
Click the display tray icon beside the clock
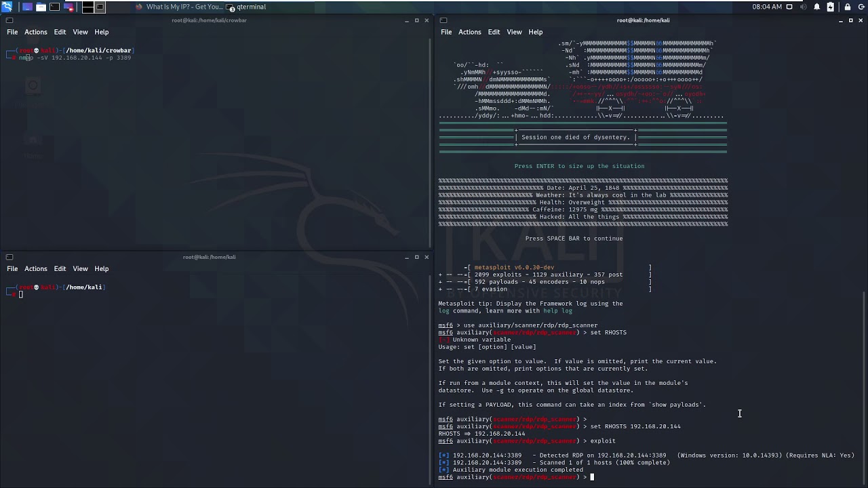coord(791,7)
